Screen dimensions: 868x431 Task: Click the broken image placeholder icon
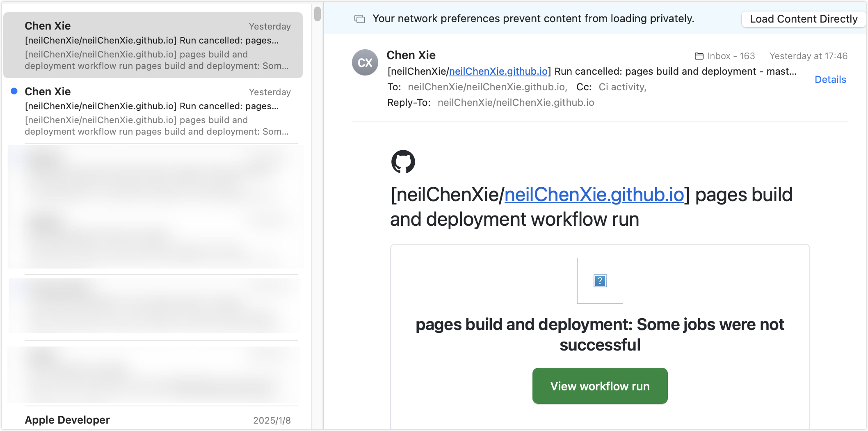point(600,281)
